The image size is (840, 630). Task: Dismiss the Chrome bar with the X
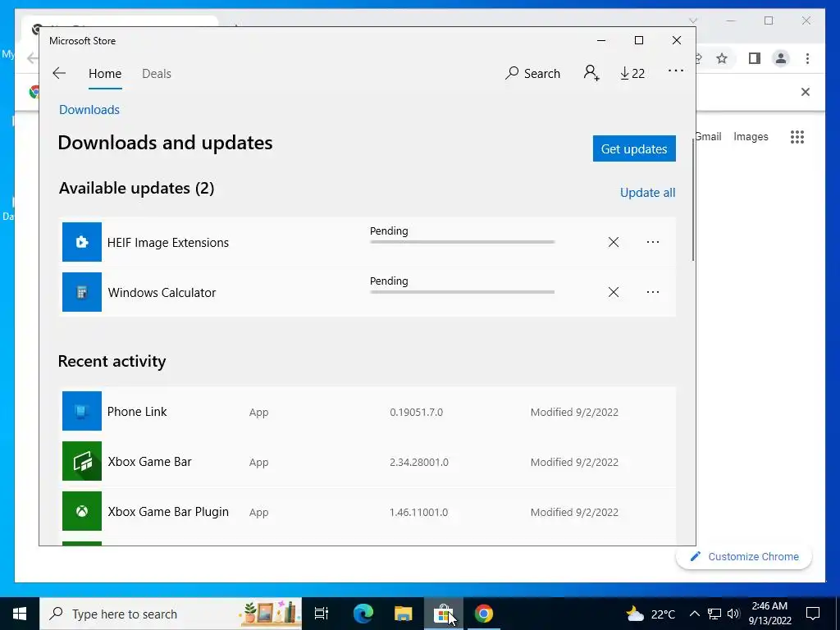pyautogui.click(x=806, y=92)
